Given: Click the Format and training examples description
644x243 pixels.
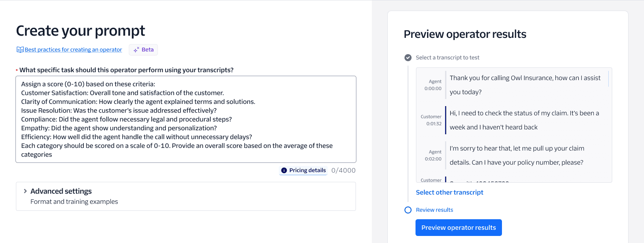Looking at the screenshot, I should coord(74,202).
